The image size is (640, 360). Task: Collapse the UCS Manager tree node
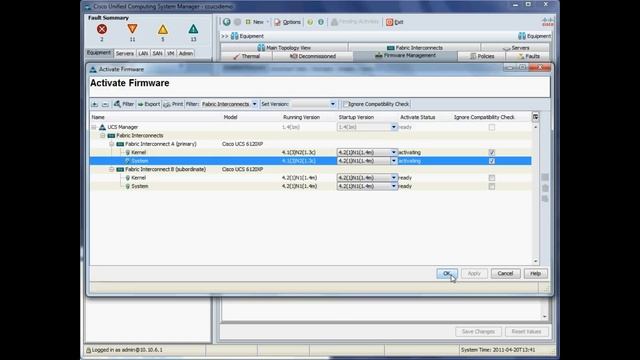pyautogui.click(x=94, y=127)
